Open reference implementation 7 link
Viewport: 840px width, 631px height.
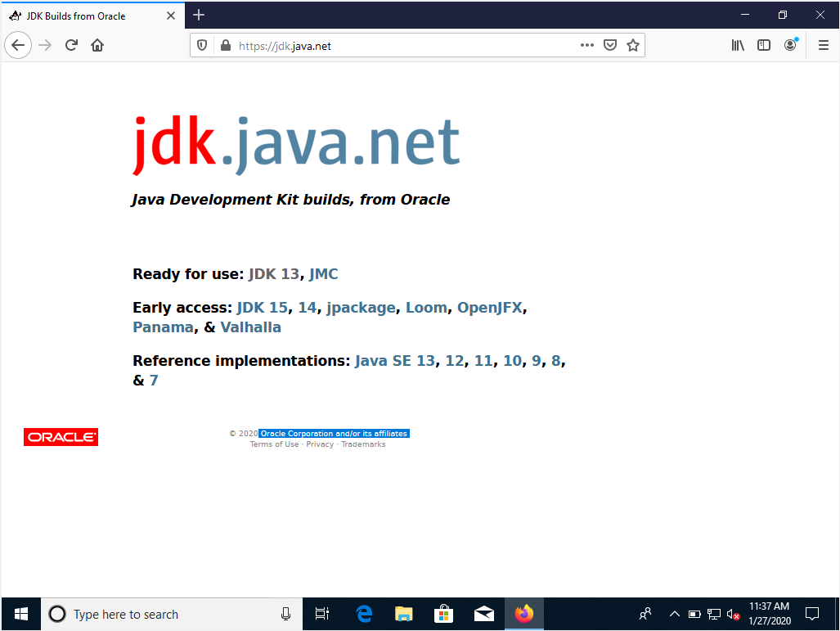154,381
